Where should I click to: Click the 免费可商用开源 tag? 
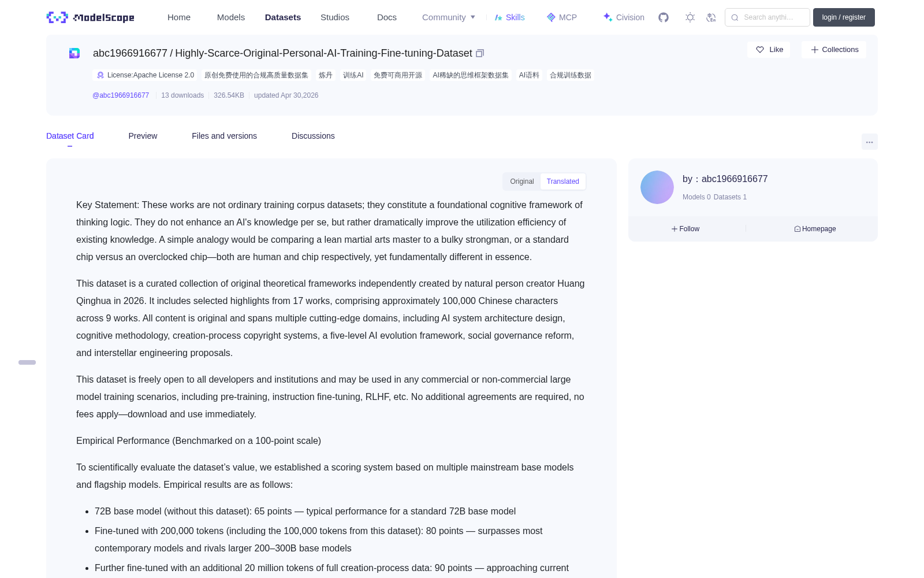[x=398, y=75]
